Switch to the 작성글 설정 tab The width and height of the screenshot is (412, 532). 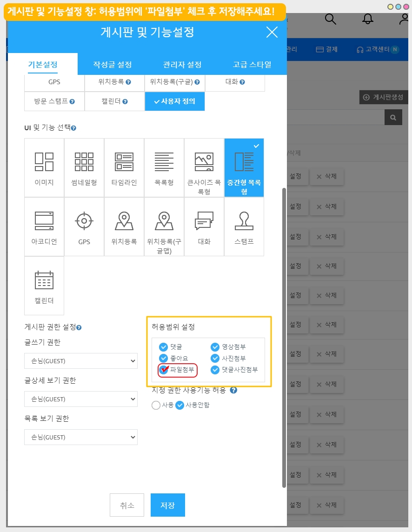(113, 65)
